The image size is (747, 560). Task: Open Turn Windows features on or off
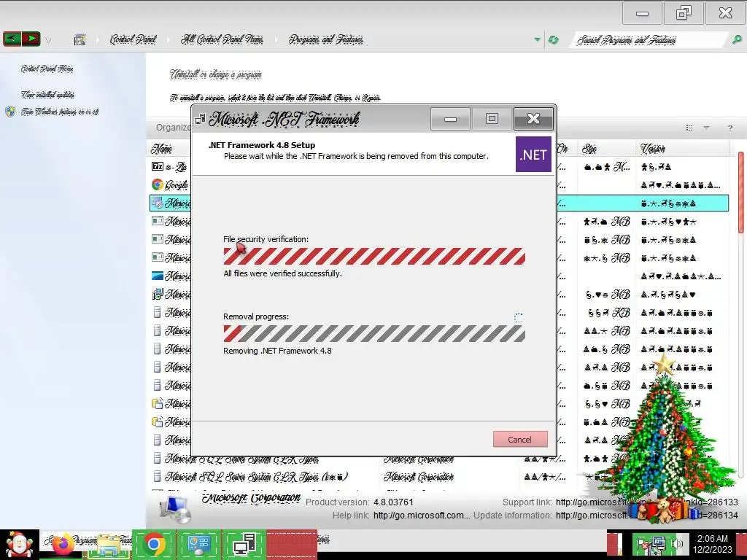click(x=60, y=112)
